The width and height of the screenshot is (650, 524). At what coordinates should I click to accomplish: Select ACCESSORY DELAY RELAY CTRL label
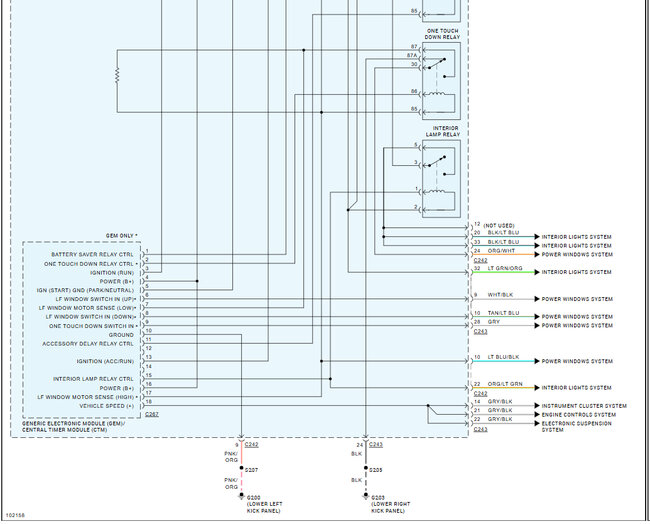[88, 344]
